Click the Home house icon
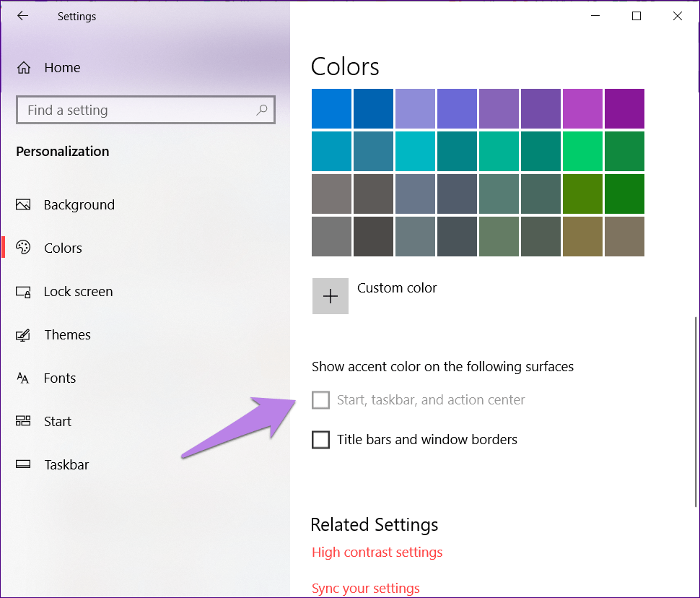This screenshot has width=700, height=598. (x=24, y=68)
